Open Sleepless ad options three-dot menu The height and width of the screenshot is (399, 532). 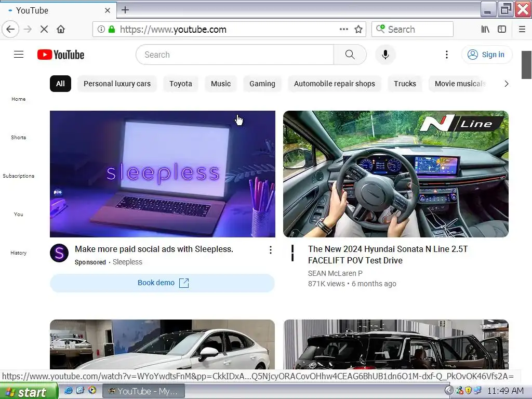coord(270,250)
